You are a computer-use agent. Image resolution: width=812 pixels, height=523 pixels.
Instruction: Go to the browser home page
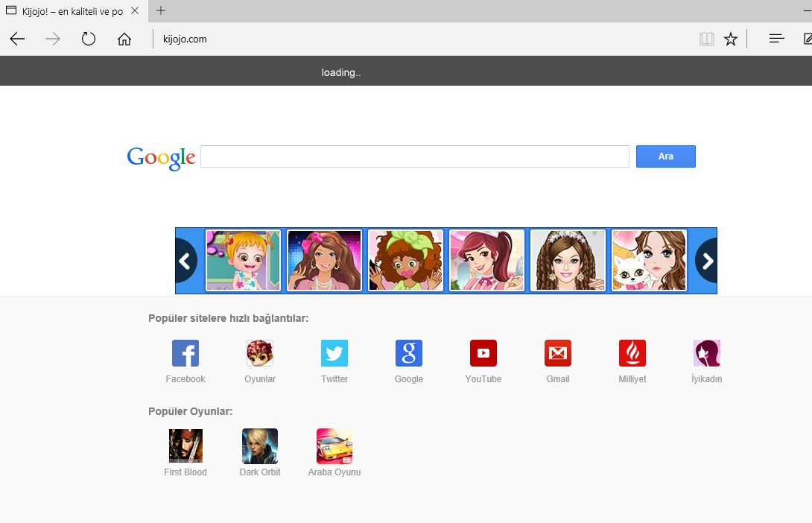point(124,39)
